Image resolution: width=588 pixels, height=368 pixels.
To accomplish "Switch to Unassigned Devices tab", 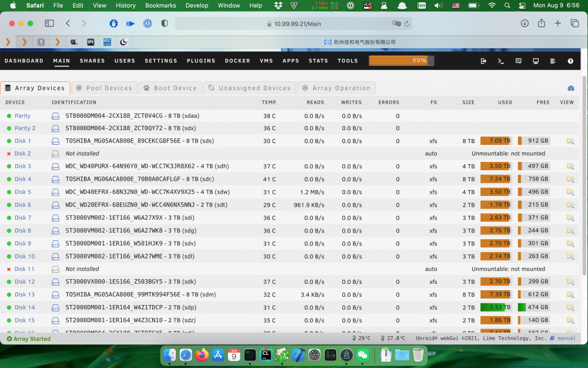I will point(250,88).
